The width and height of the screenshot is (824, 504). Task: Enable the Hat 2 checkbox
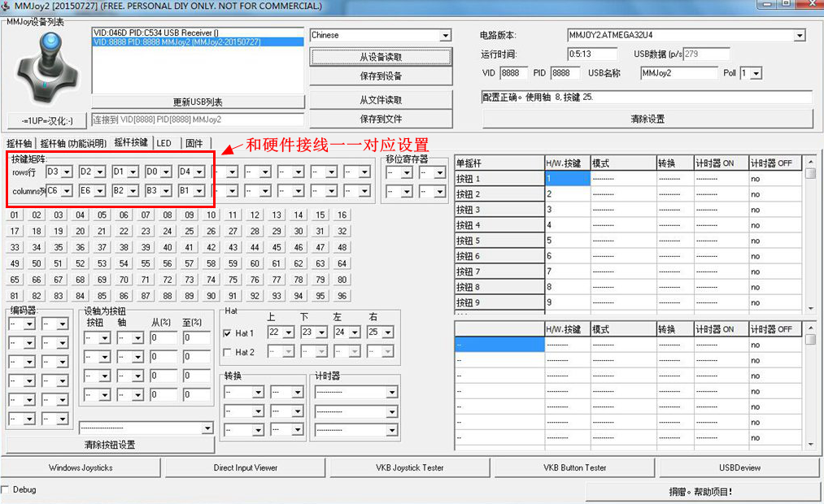point(227,352)
